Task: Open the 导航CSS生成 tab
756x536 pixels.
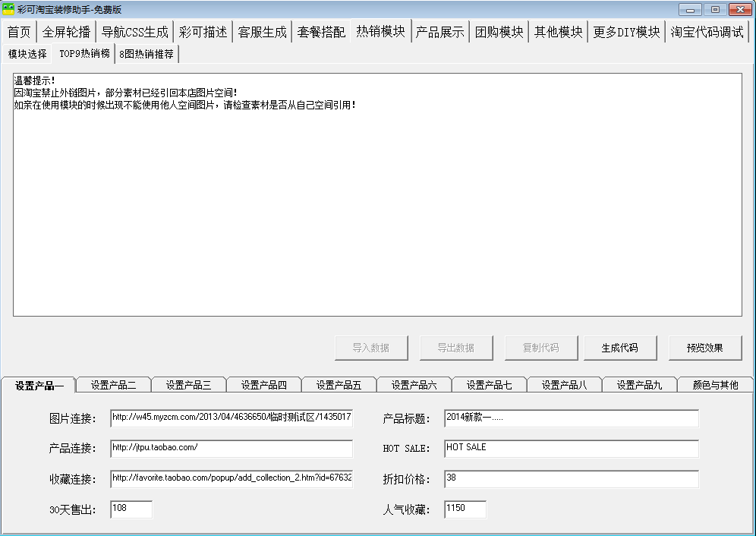Action: tap(134, 32)
